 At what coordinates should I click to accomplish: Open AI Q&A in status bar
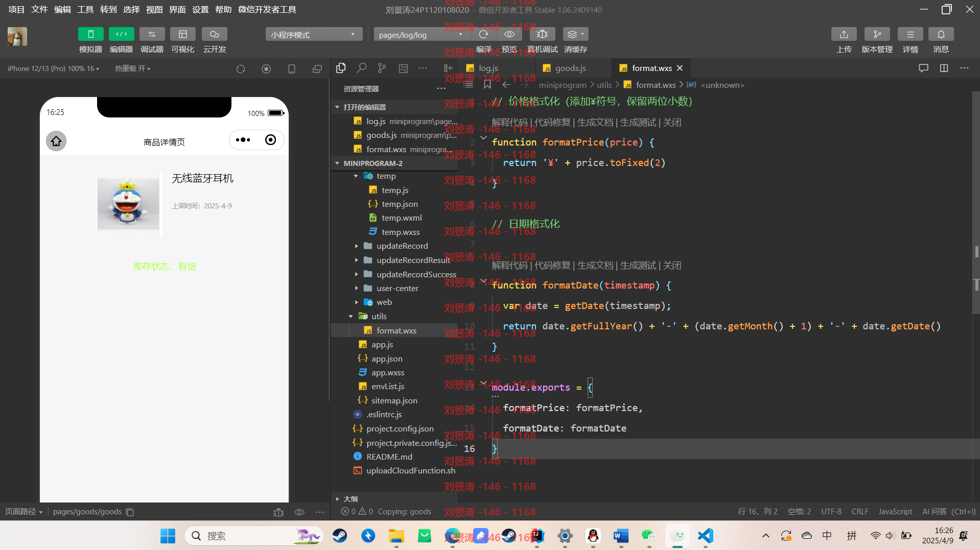pos(949,511)
